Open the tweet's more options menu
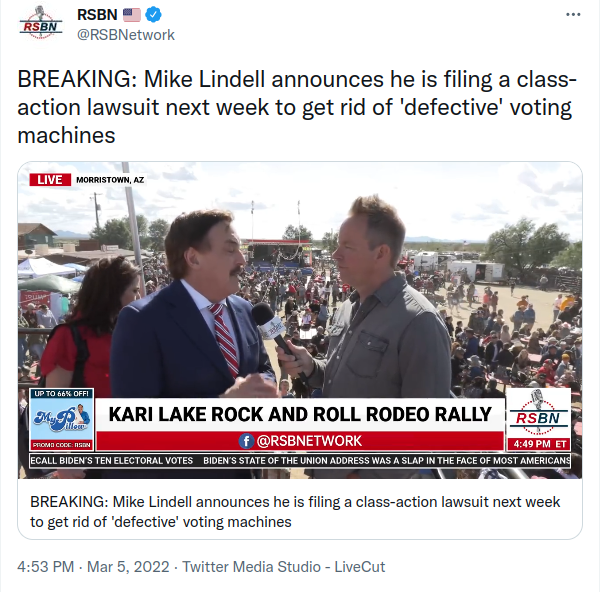Screen dimensions: 608x592 click(573, 15)
